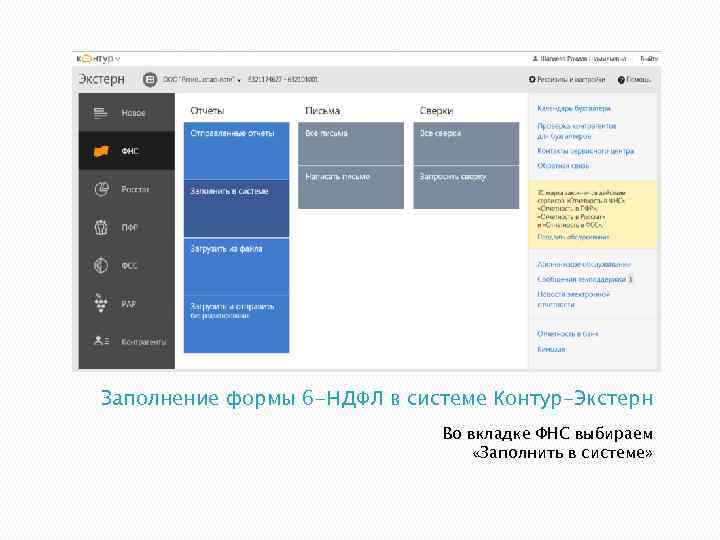
Task: Open the РАР sidebar tab
Action: pyautogui.click(x=127, y=303)
